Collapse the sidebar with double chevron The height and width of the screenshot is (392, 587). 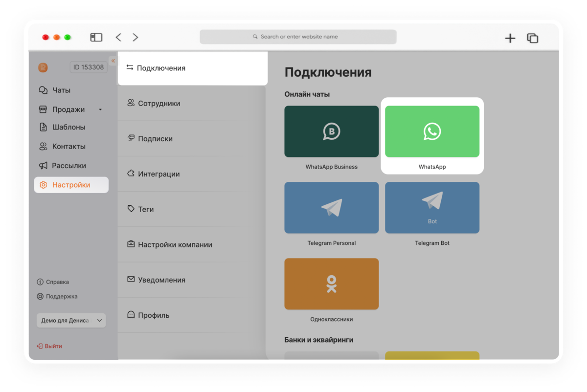[x=113, y=61]
